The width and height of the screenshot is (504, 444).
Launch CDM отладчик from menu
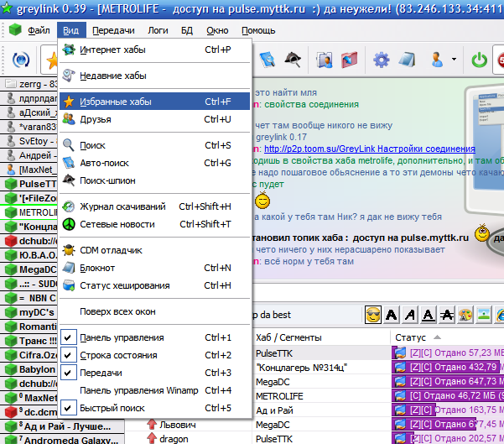154,250
